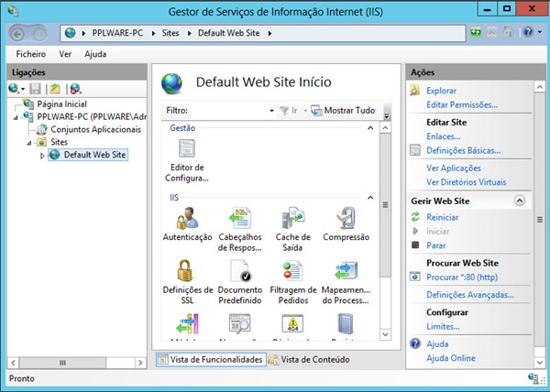Click the back navigation arrow

click(16, 34)
